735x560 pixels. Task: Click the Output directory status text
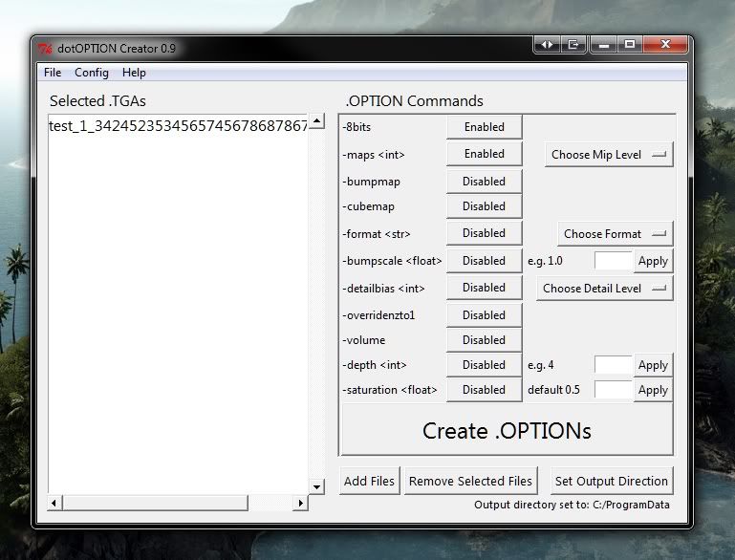(572, 505)
